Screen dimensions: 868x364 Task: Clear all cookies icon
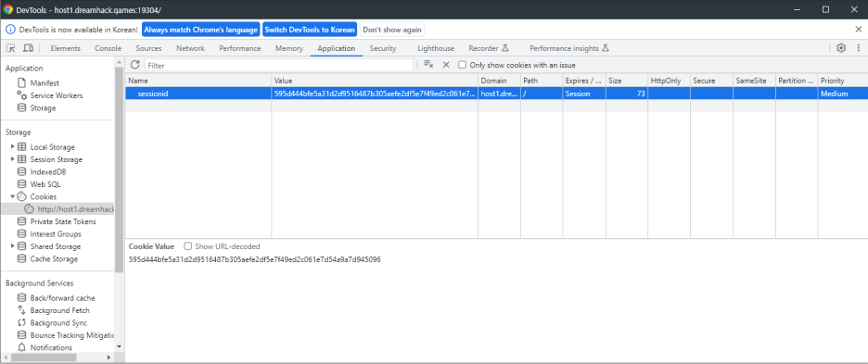point(428,64)
